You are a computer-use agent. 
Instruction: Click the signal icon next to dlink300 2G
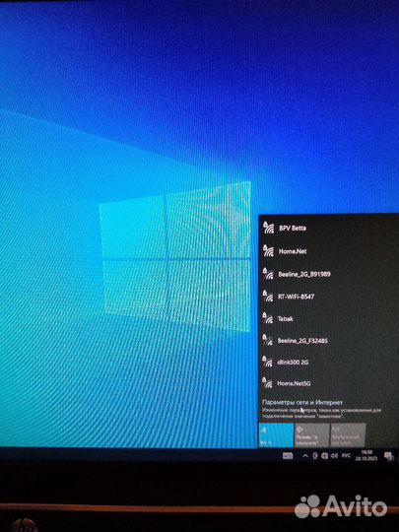pos(267,362)
